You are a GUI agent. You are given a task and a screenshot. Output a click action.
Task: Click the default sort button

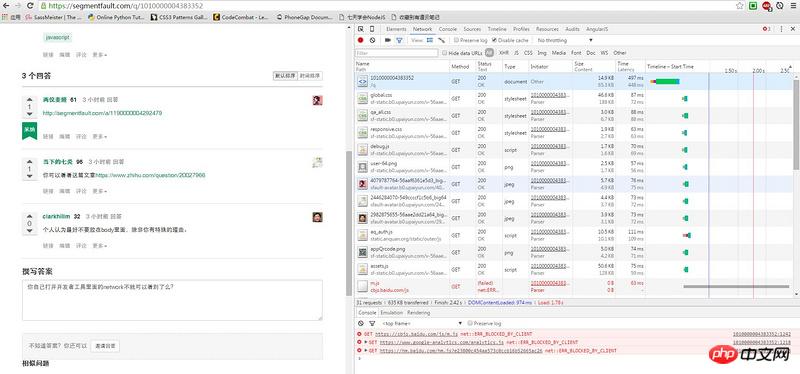click(x=286, y=76)
